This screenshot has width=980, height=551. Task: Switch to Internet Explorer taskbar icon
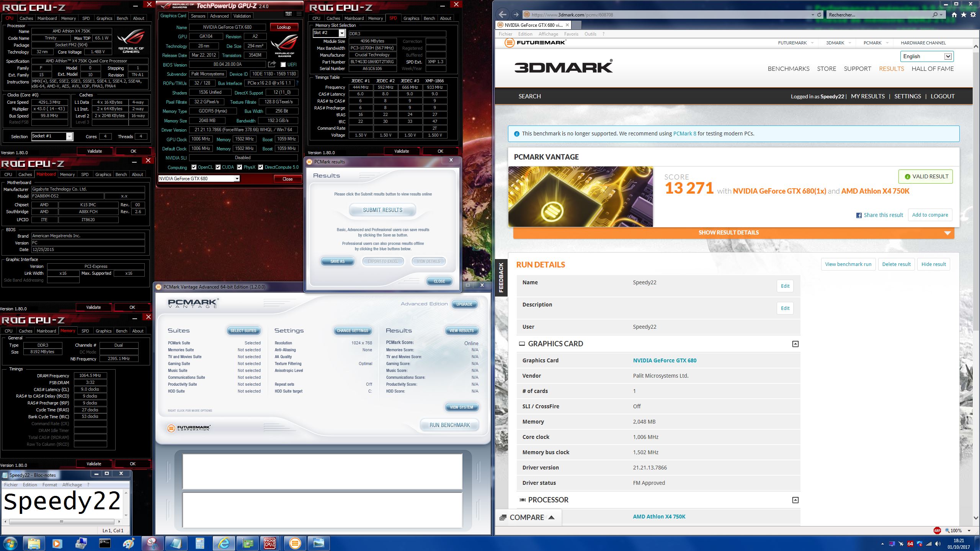pyautogui.click(x=224, y=543)
